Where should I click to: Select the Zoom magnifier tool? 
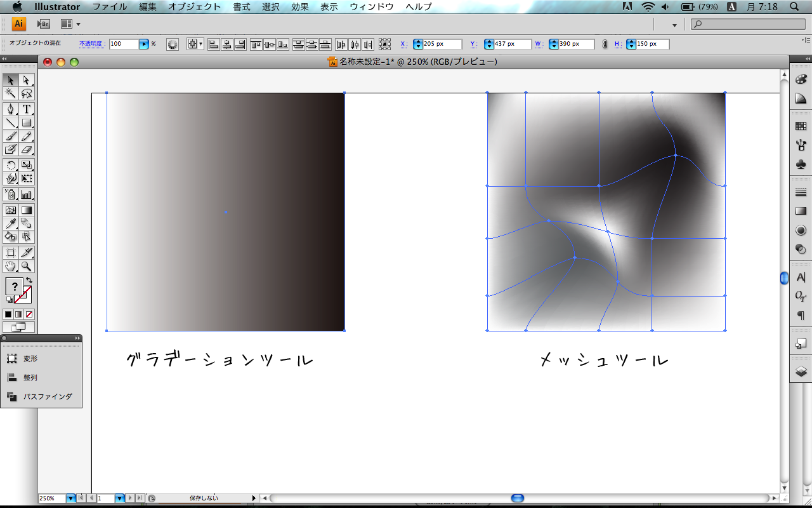click(27, 266)
